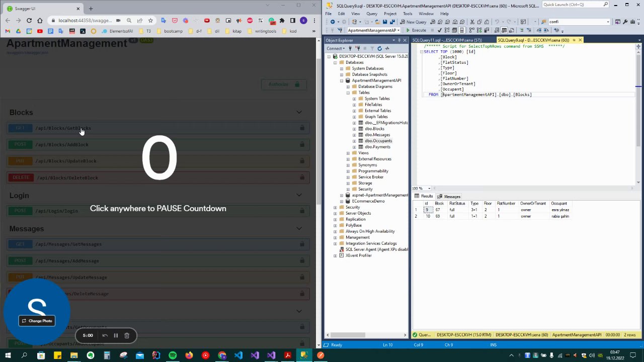Collapse the Login section chevron

click(x=299, y=195)
